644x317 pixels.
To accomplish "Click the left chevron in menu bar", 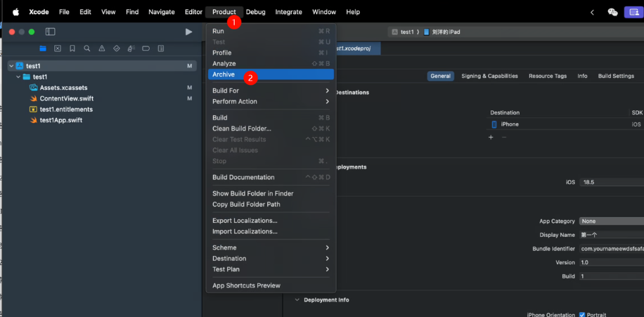I will point(592,13).
